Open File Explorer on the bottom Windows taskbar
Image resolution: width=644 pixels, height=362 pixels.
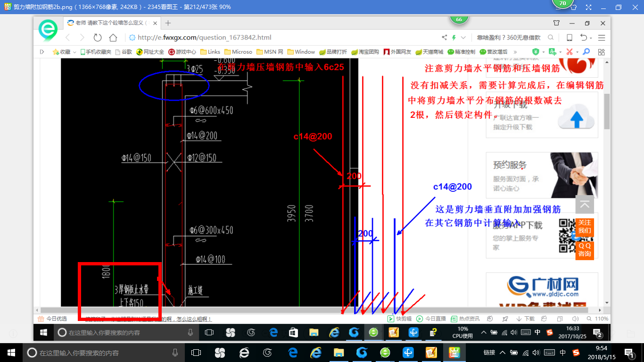tap(339, 353)
